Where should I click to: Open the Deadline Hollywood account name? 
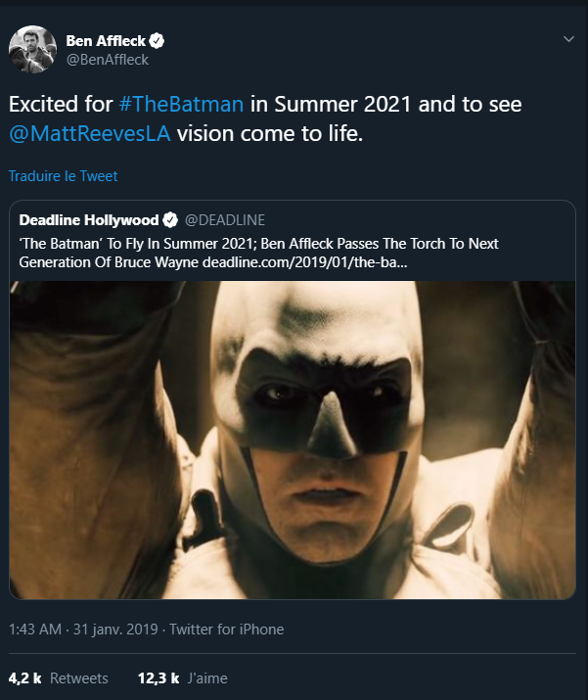click(88, 219)
